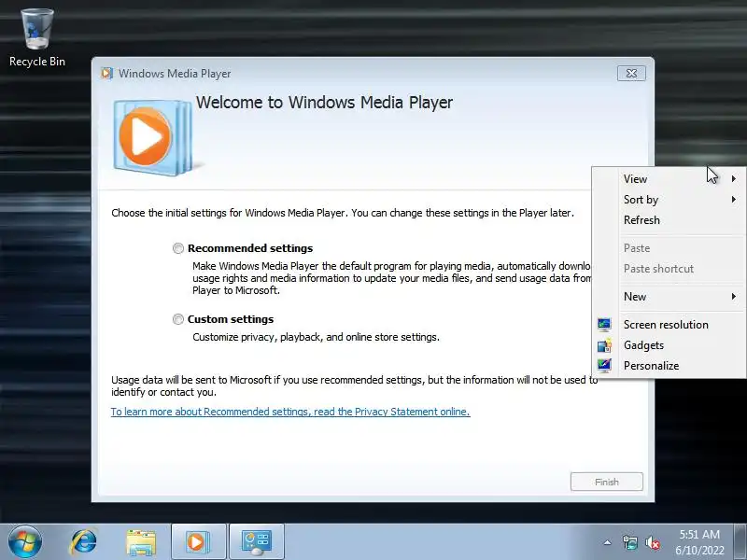Choose Personalize from the context menu
This screenshot has width=747, height=560.
click(x=669, y=366)
